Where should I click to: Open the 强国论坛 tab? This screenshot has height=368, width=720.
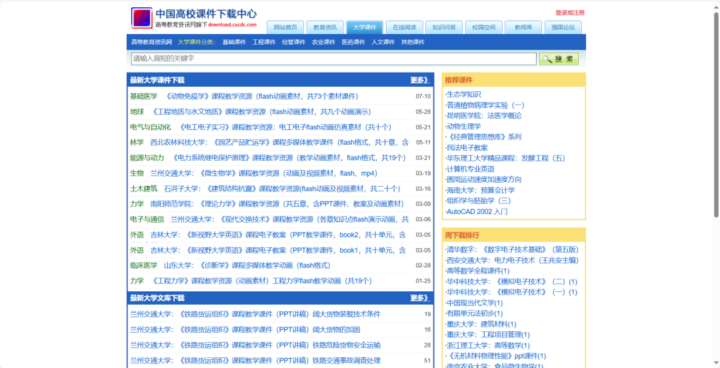tap(563, 27)
